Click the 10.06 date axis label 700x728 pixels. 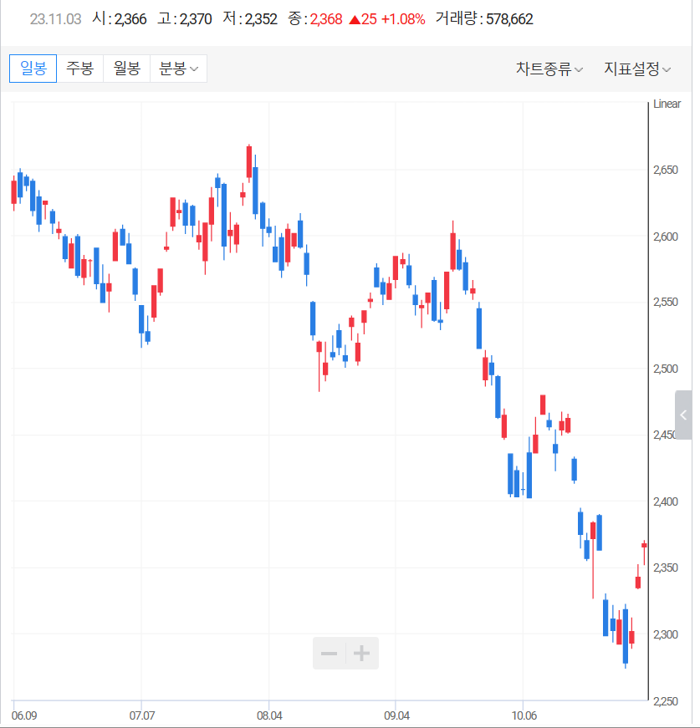[x=524, y=715]
